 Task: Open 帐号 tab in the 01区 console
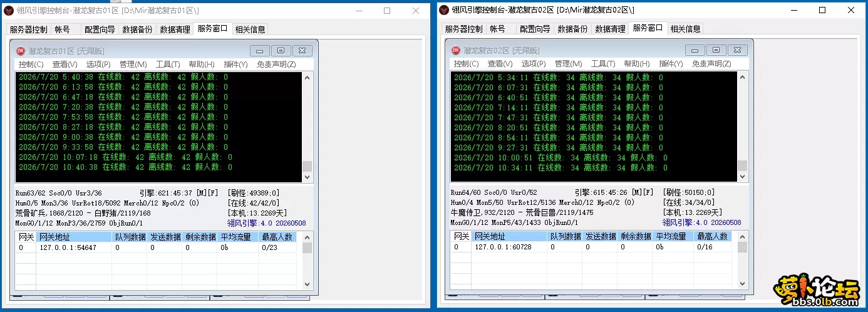click(65, 29)
